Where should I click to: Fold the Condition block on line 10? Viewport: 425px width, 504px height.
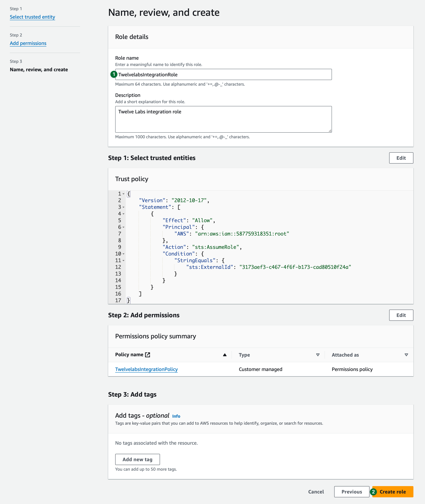(124, 254)
